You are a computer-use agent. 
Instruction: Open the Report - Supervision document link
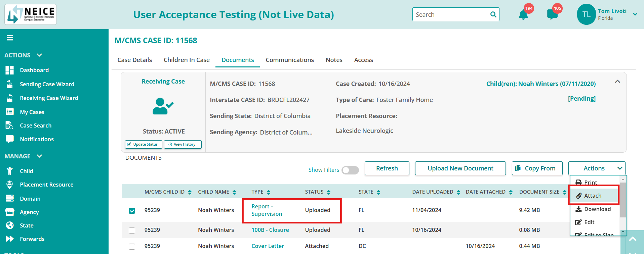(x=267, y=210)
